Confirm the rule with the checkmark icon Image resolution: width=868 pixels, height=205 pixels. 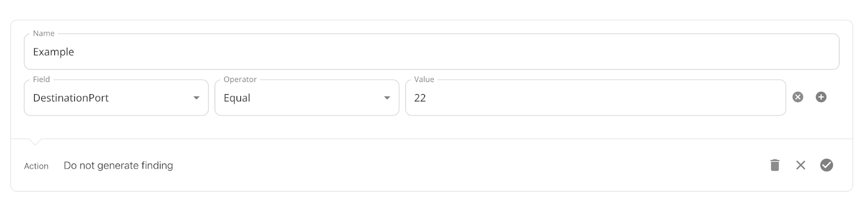click(826, 165)
